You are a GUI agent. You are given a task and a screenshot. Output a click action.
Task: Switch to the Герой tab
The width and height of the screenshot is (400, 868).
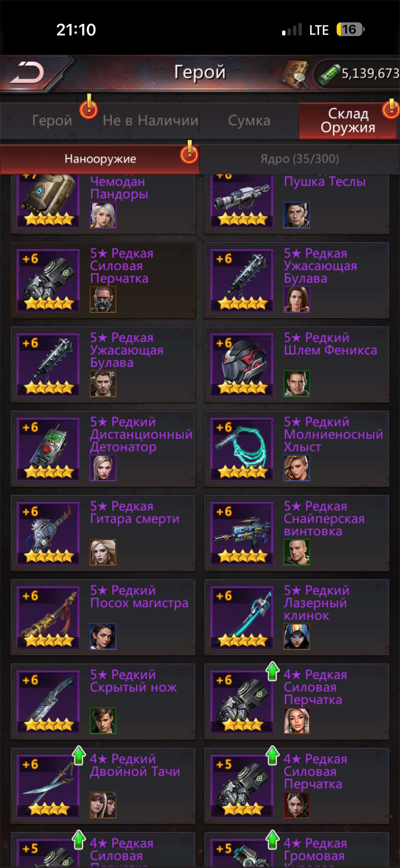[52, 121]
